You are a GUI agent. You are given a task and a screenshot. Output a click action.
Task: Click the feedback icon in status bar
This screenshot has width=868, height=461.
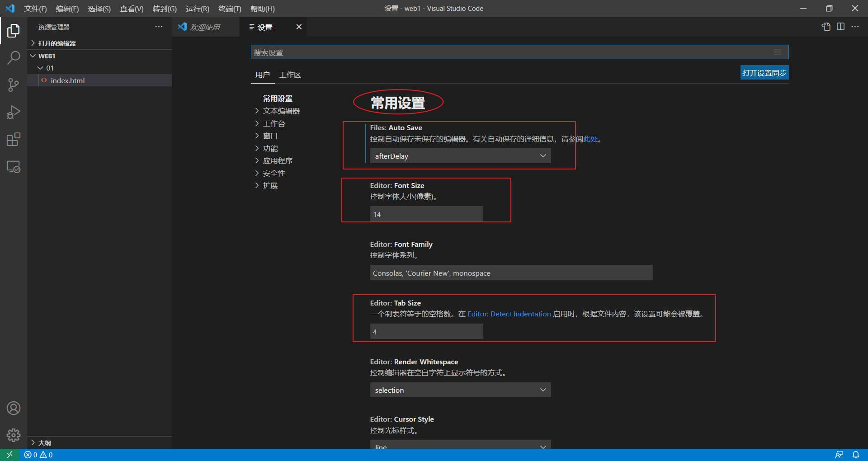point(839,455)
